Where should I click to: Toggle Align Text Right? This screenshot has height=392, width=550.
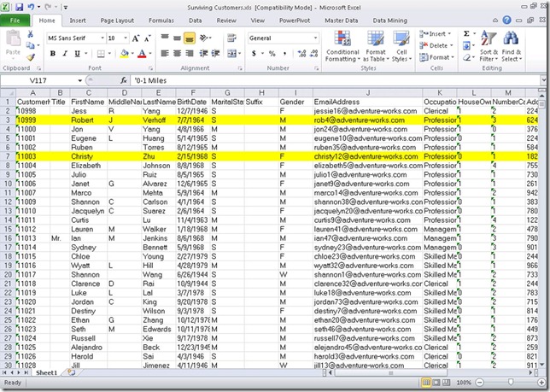[190, 54]
